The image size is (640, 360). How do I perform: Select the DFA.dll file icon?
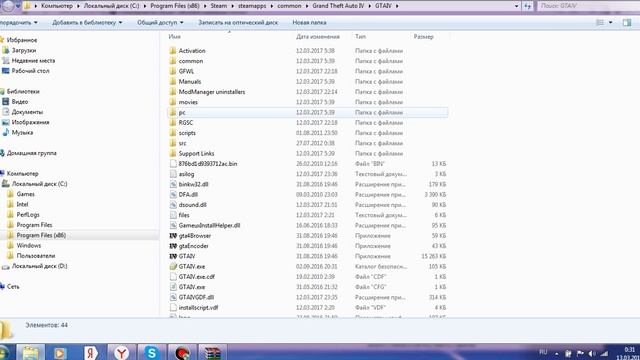pos(173,194)
